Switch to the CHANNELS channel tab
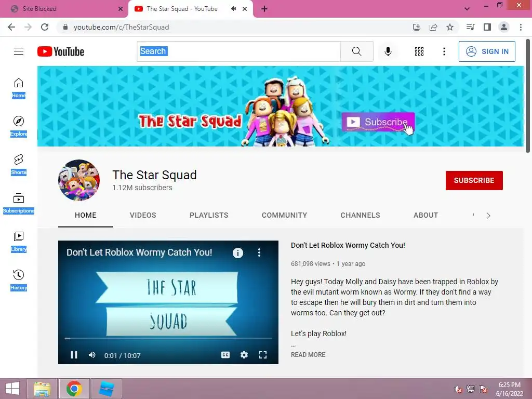The height and width of the screenshot is (399, 532). [361, 215]
